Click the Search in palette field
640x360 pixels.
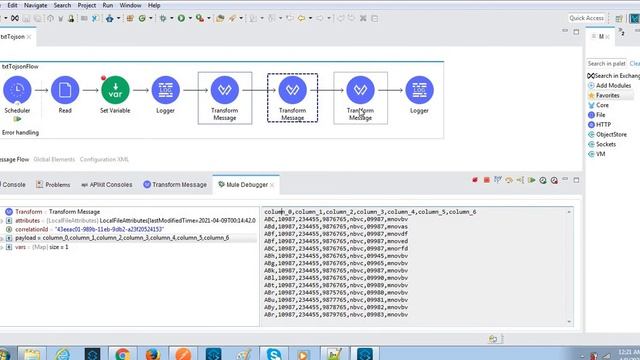pyautogui.click(x=606, y=63)
